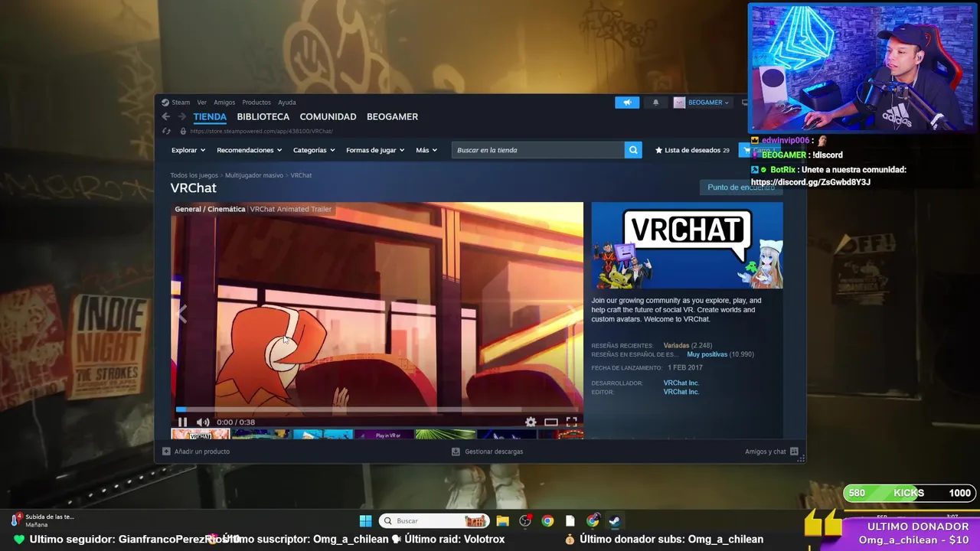Enter fullscreen for the trailer video
Viewport: 980px width, 551px height.
(x=571, y=422)
